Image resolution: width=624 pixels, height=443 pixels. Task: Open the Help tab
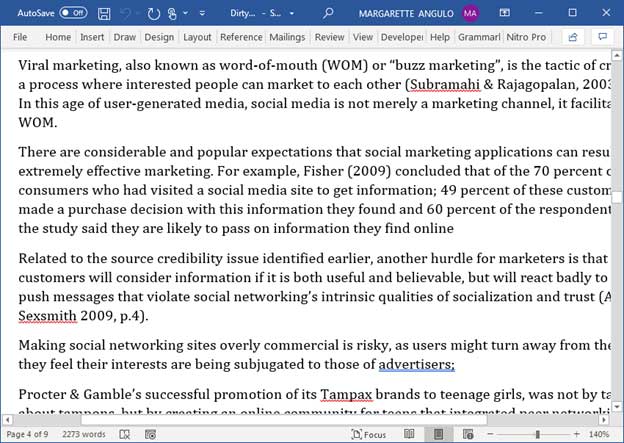440,37
